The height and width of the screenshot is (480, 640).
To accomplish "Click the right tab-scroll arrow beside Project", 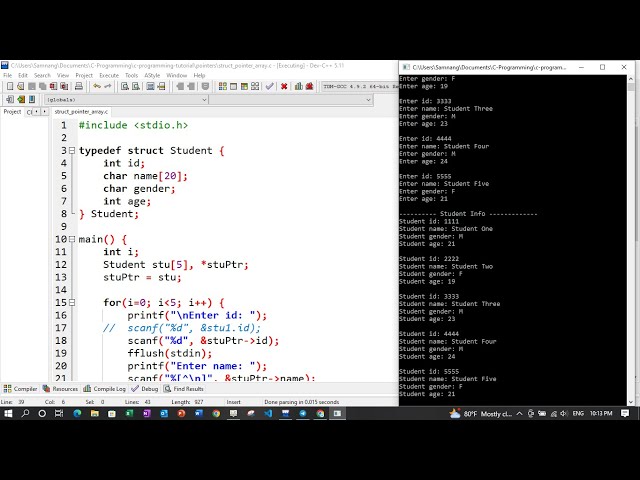I will 44,111.
